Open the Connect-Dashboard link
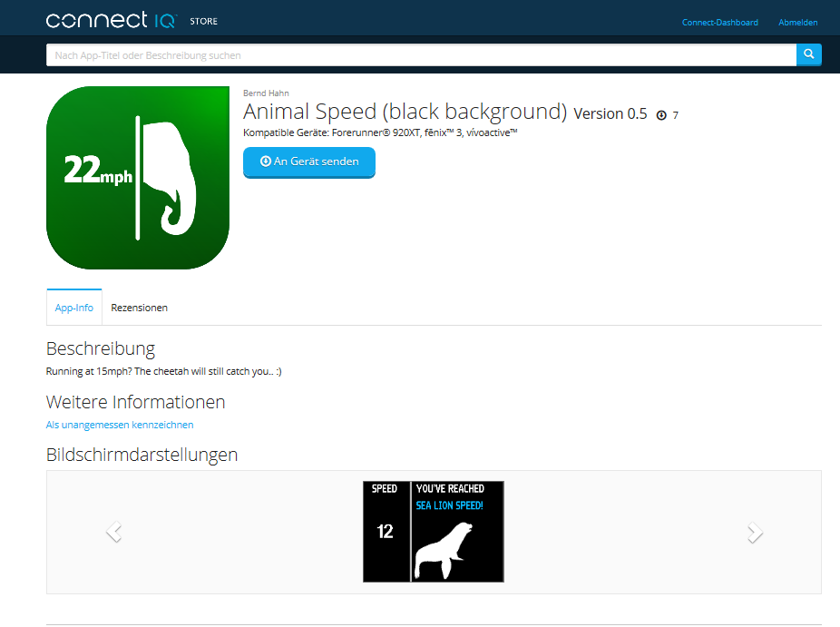840x627 pixels. tap(719, 23)
